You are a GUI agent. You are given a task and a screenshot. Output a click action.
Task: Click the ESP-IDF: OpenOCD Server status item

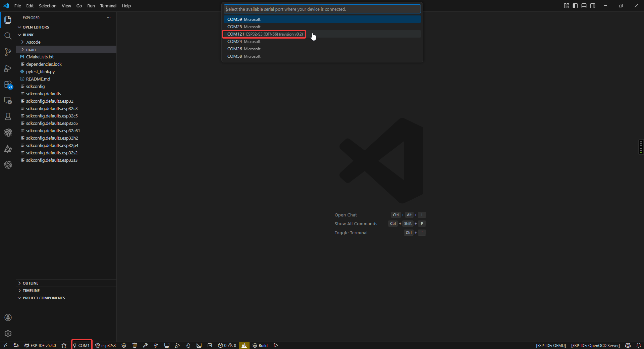point(595,345)
